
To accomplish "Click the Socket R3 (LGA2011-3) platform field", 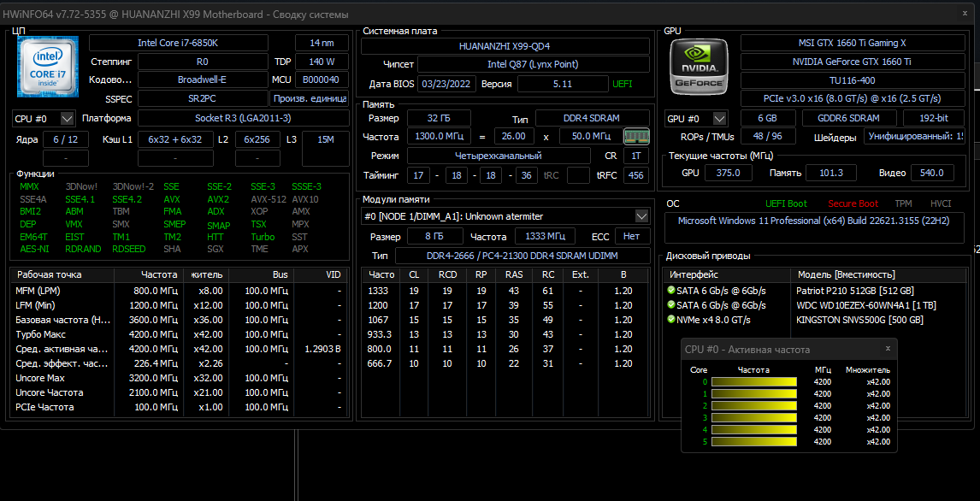I will click(x=243, y=118).
